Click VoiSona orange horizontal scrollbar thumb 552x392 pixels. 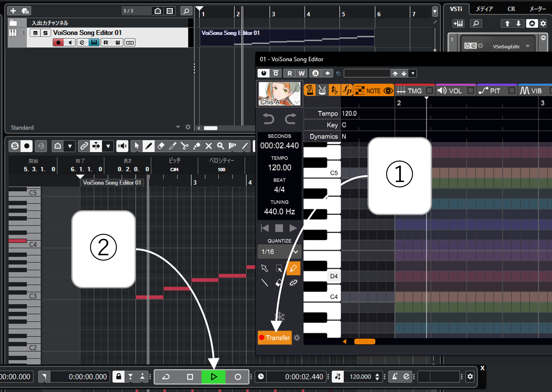pos(365,341)
